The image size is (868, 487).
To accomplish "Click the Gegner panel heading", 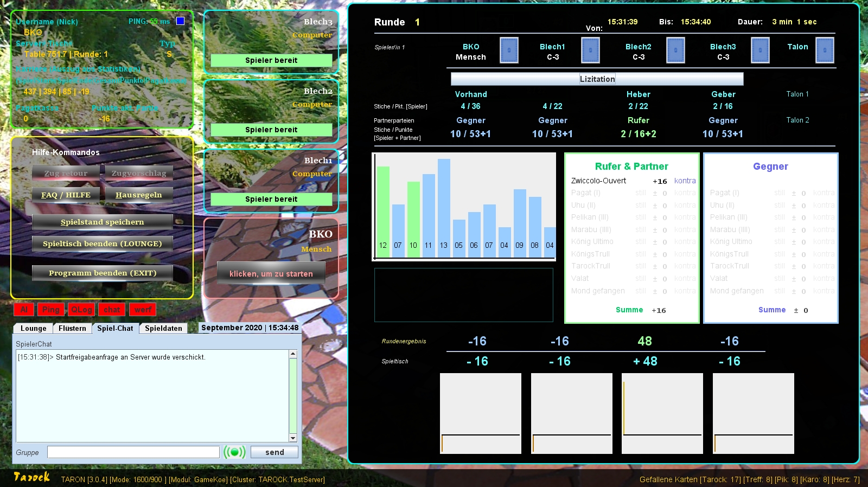I will tap(770, 166).
